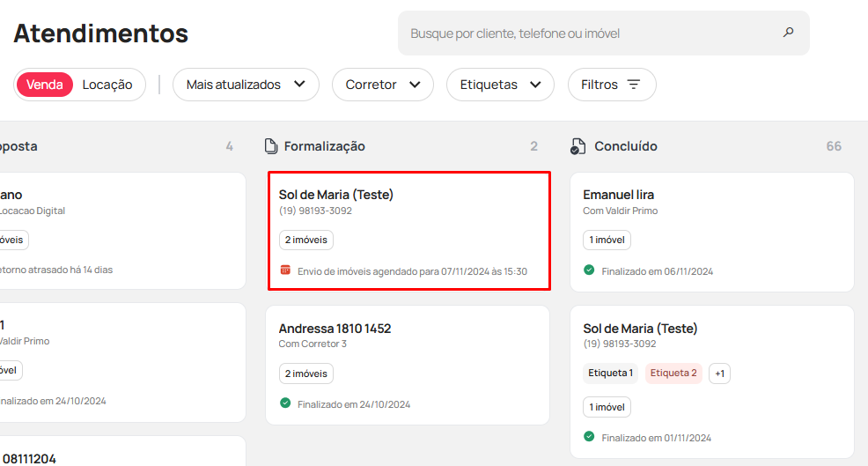Open the Emanuel lira card
Viewport: 868px width, 466px height.
[x=712, y=233]
